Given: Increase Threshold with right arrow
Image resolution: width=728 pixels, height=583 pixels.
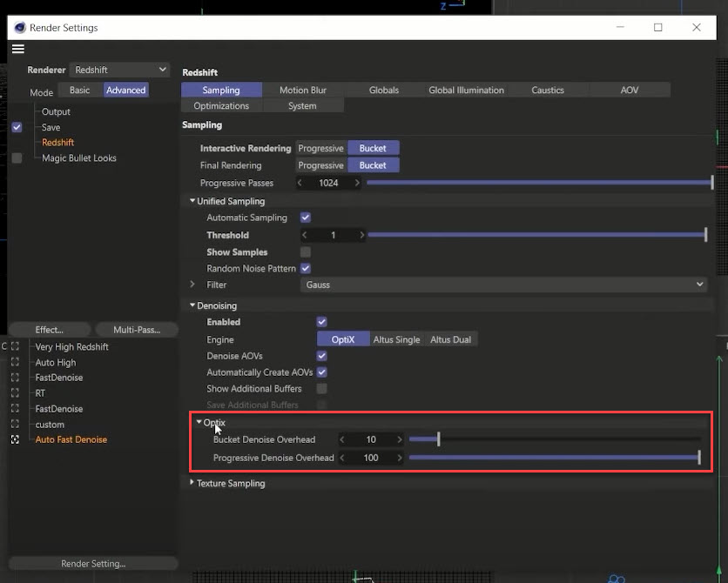Looking at the screenshot, I should click(361, 235).
